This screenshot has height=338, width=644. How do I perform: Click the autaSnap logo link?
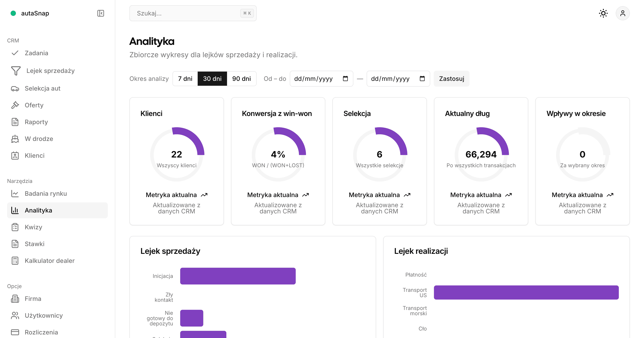point(30,13)
